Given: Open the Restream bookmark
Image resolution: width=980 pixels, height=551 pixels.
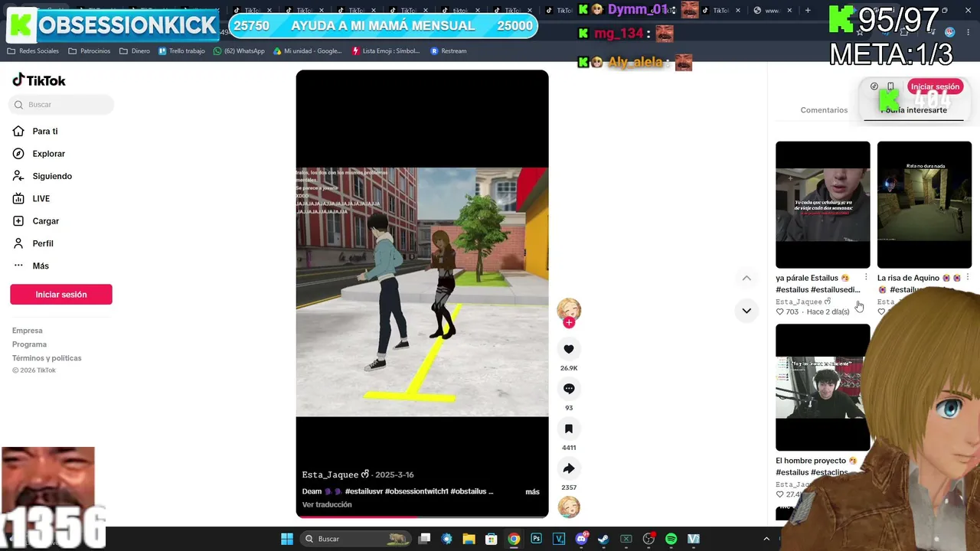Looking at the screenshot, I should [x=449, y=51].
